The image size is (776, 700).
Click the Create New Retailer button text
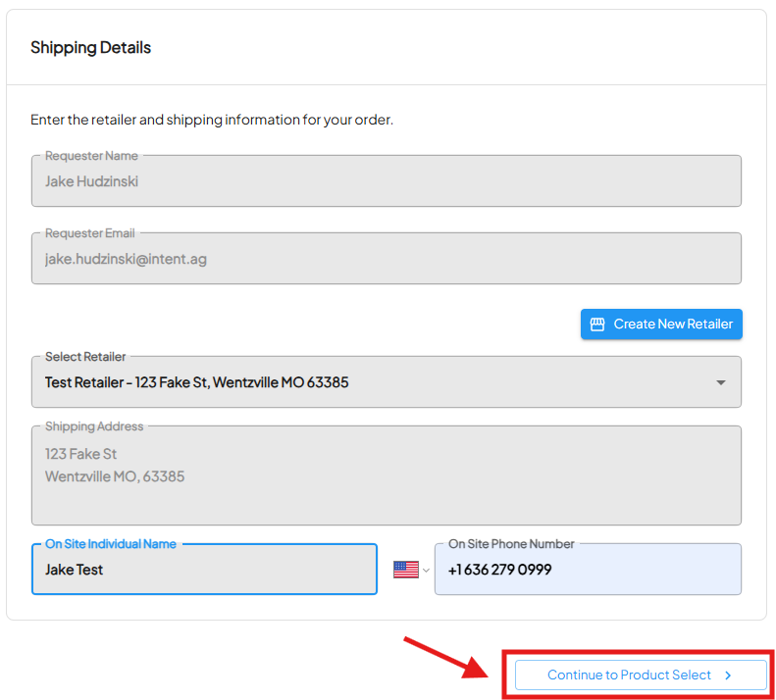click(x=673, y=325)
